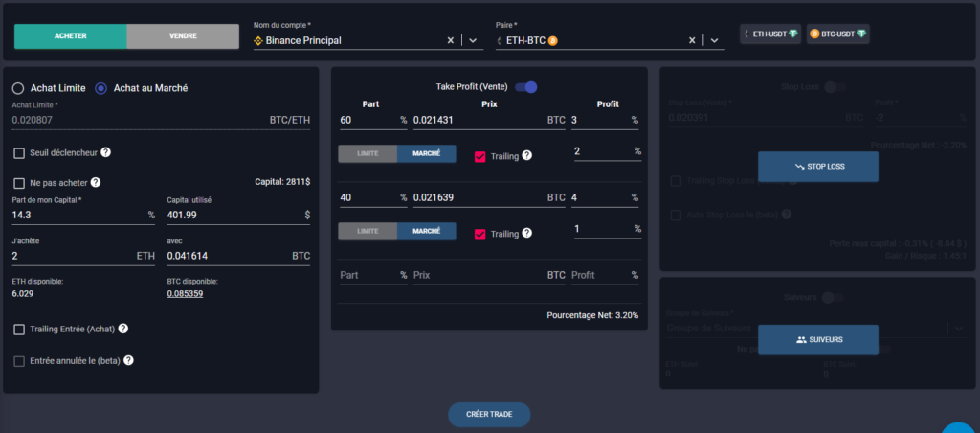The height and width of the screenshot is (433, 980).
Task: Click the Capital utilisé field 401.99
Action: click(238, 215)
